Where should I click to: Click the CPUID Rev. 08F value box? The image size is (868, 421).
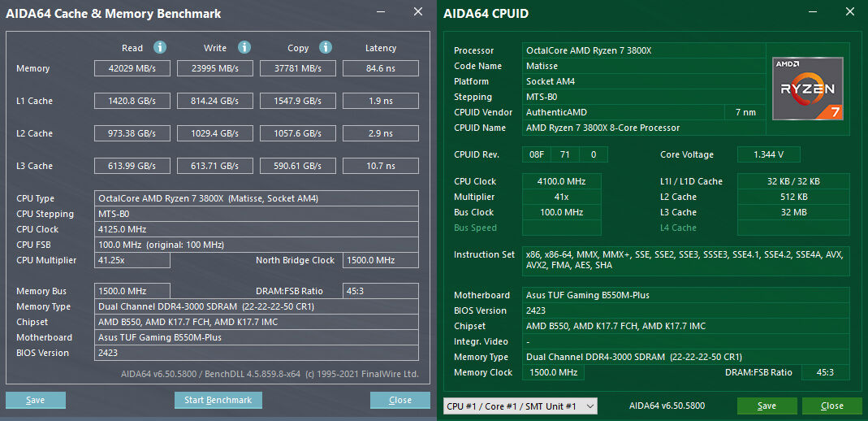(x=537, y=154)
